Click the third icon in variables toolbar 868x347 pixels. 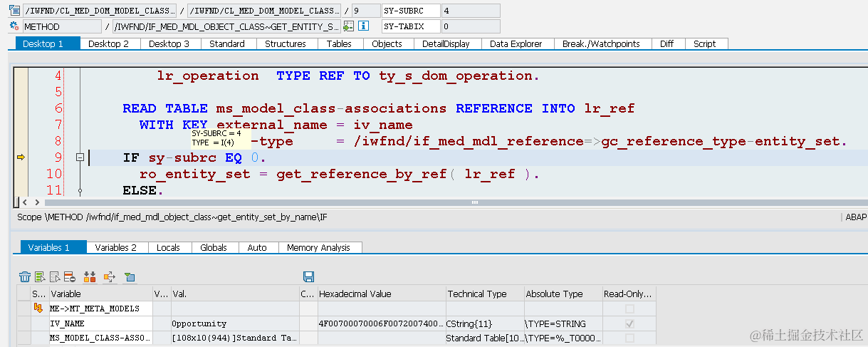[55, 276]
